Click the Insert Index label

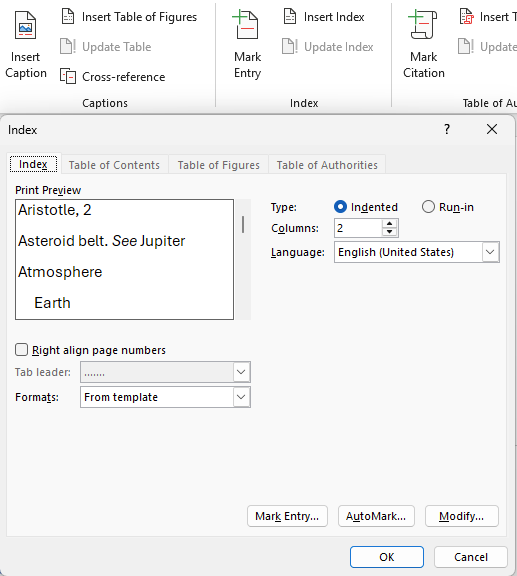point(334,17)
